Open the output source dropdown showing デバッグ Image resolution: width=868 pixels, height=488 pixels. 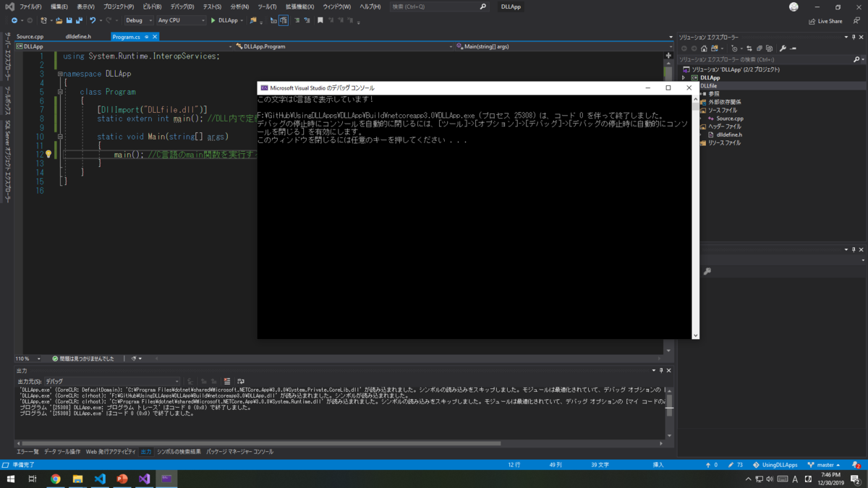tap(112, 381)
